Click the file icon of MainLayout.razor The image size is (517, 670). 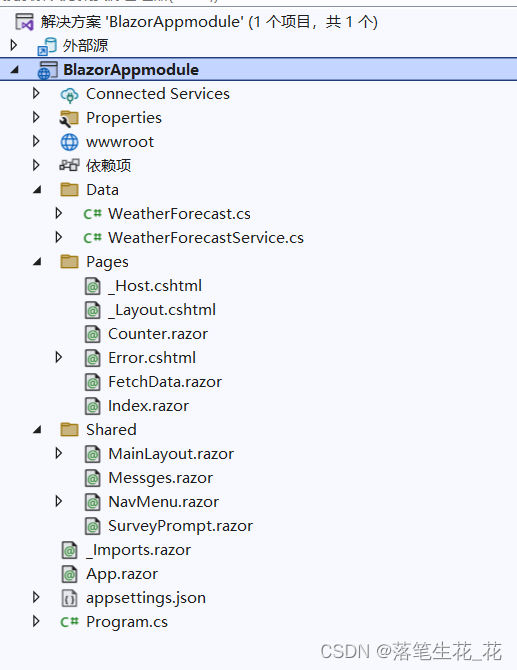93,454
